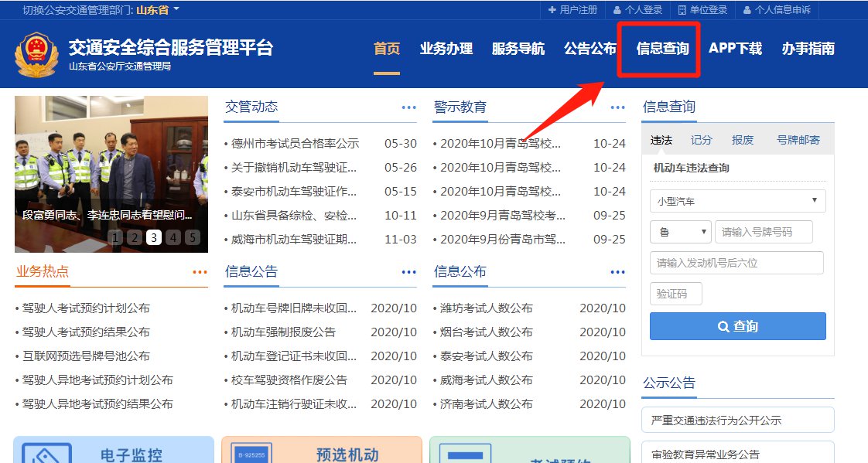Viewport: 868px width, 463px height.
Task: Click the 电子监控 card icon
Action: (47, 454)
